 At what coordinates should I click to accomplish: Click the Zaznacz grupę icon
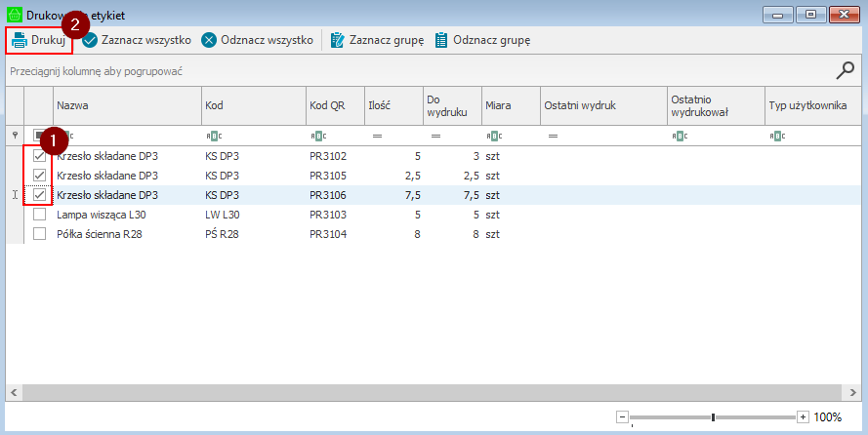338,40
